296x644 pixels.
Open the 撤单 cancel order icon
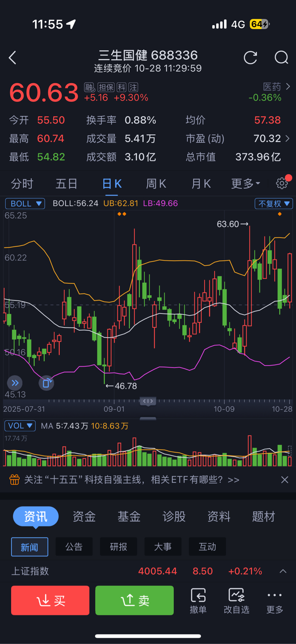(198, 600)
